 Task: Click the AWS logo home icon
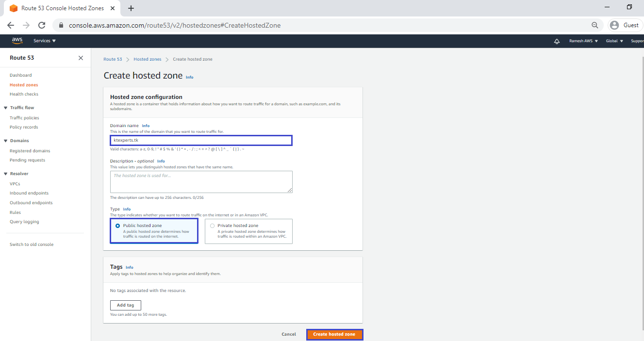click(x=17, y=41)
